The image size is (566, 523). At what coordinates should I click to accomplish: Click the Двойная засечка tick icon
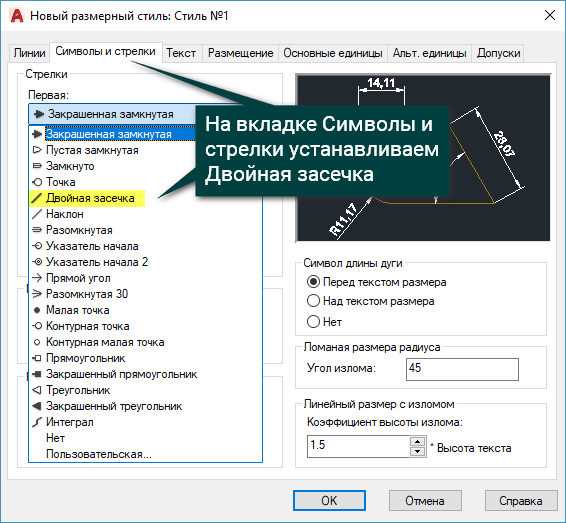(37, 198)
